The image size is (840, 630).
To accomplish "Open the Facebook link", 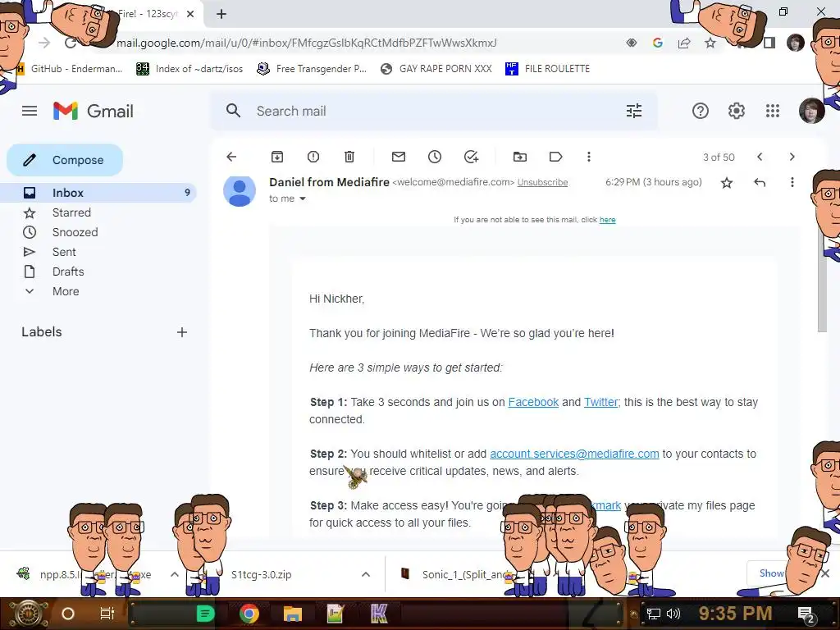I will 533,402.
